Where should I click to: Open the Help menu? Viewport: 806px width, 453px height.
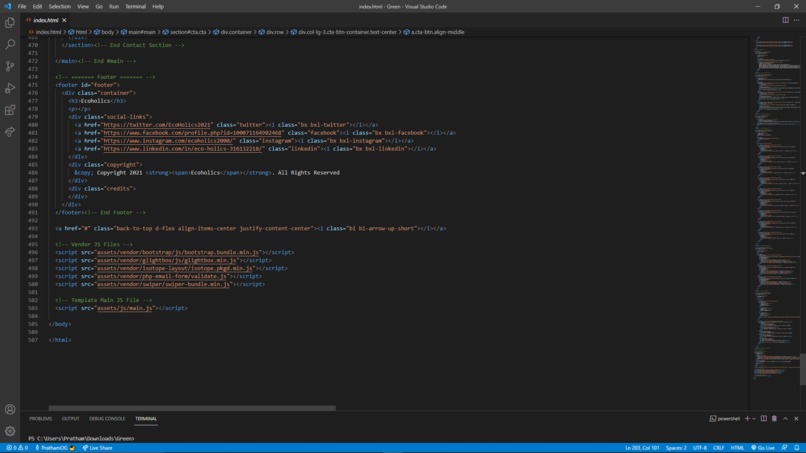[x=158, y=7]
